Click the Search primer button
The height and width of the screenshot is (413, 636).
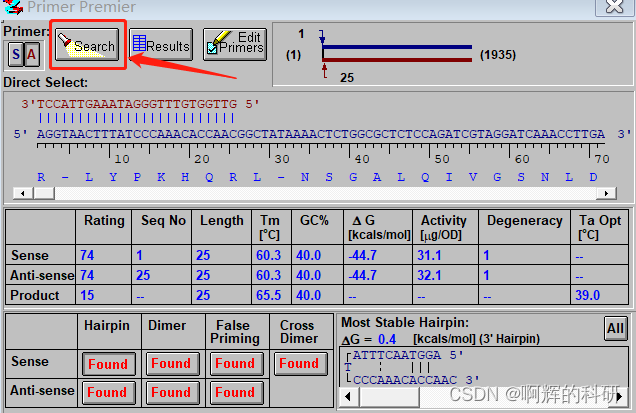pos(87,45)
